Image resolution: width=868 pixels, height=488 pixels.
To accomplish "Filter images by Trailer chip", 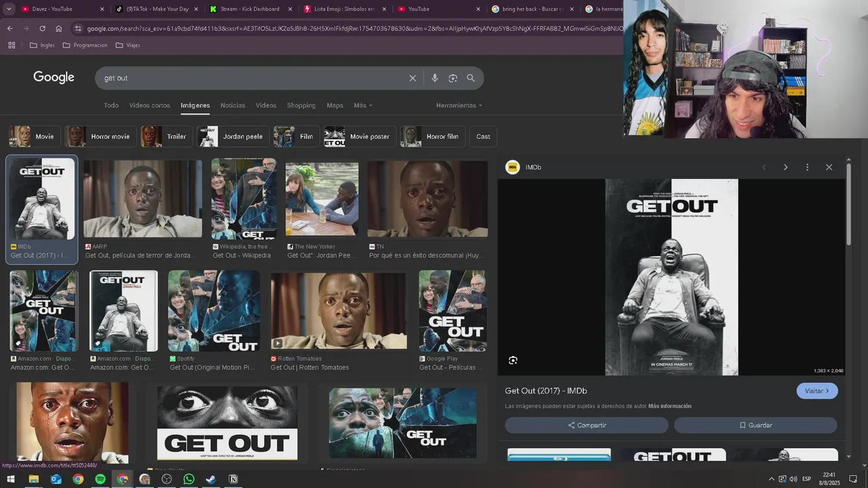I will (x=166, y=137).
